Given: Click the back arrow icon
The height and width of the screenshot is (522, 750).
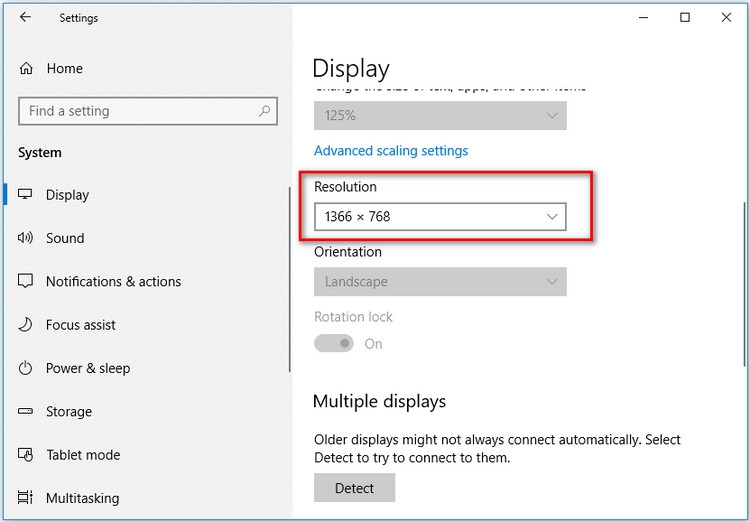Looking at the screenshot, I should click(x=25, y=17).
